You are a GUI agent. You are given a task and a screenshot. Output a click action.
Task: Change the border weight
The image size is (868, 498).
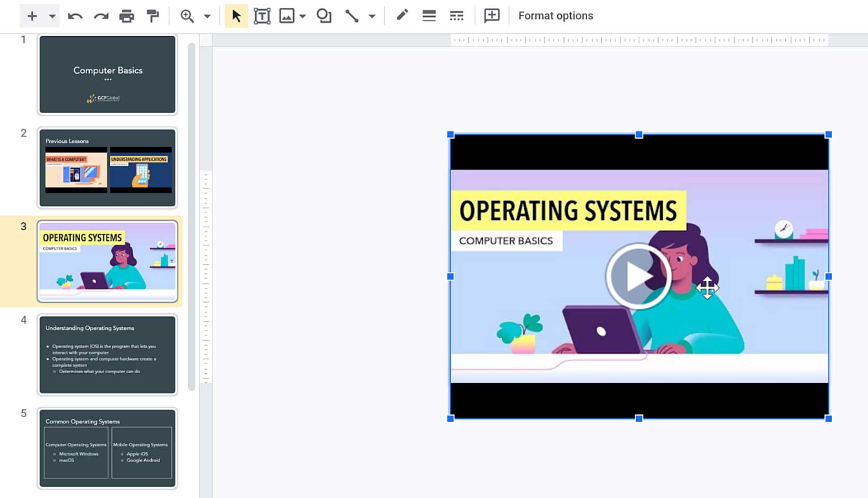(x=429, y=15)
